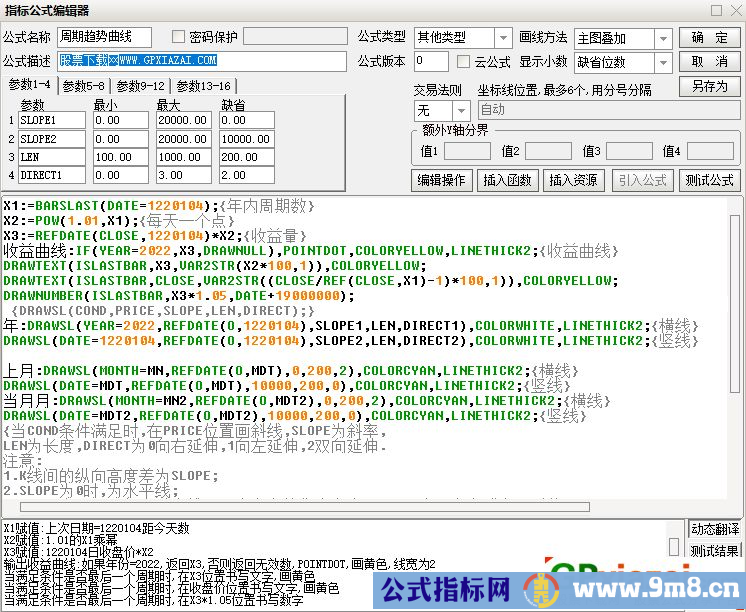Close the 指标公式编辑器 window

736,10
